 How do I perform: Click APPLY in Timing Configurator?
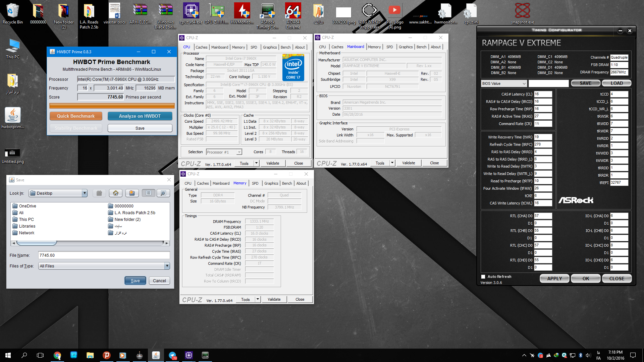click(554, 279)
